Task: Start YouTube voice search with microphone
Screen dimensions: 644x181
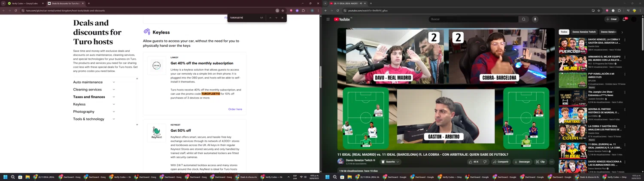Action: [x=535, y=19]
